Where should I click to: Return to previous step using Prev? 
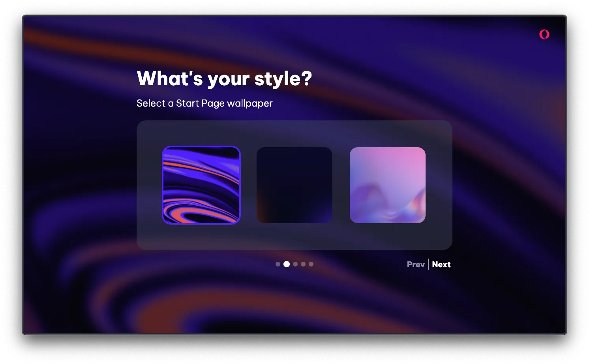coord(416,265)
